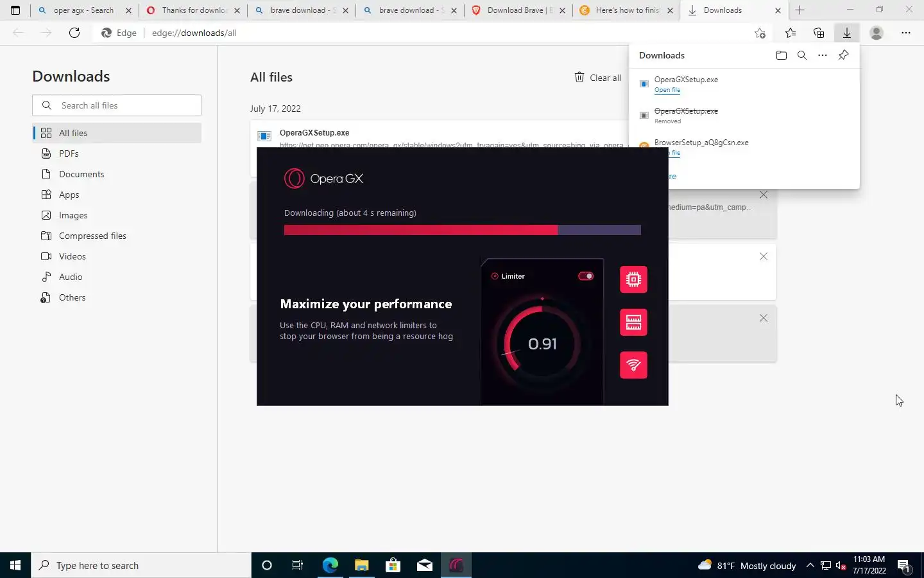Click the RAM limiter icon in Opera GX installer
Screen dimensions: 924x578
coord(633,322)
